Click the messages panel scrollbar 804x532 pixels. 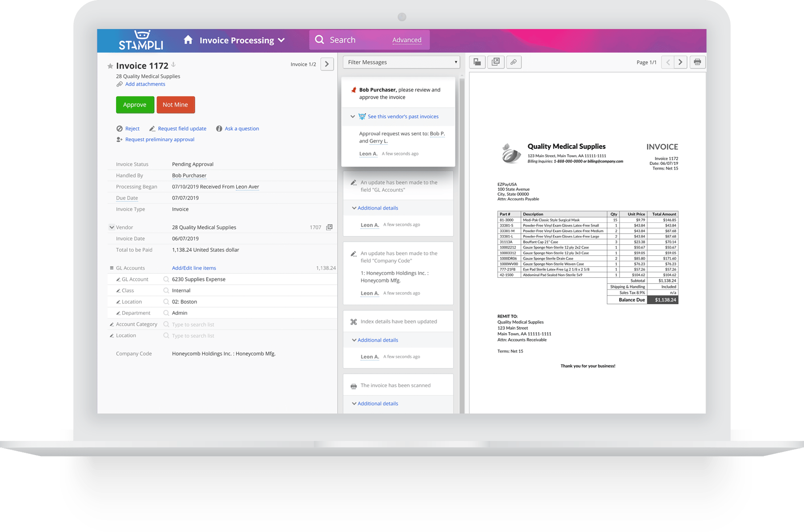462,245
